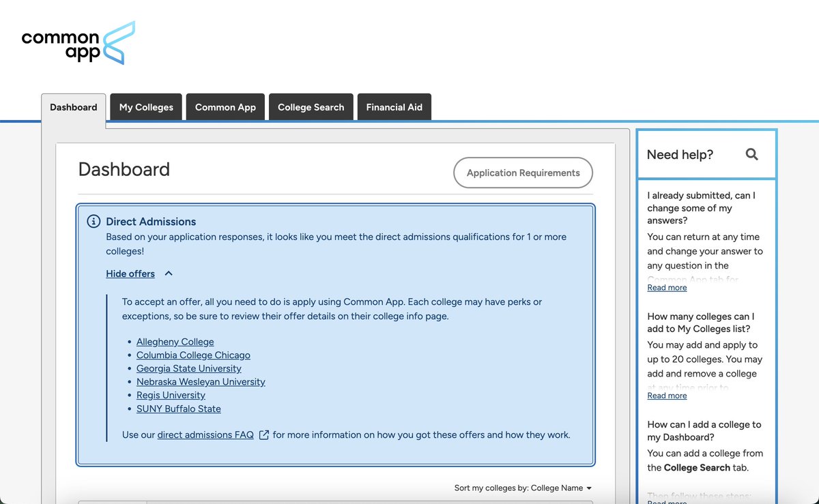Open the Allegheny College link
The image size is (819, 504).
point(175,342)
